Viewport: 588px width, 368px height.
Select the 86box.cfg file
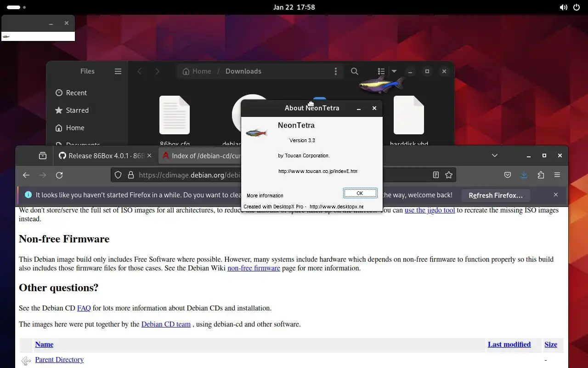click(x=175, y=121)
